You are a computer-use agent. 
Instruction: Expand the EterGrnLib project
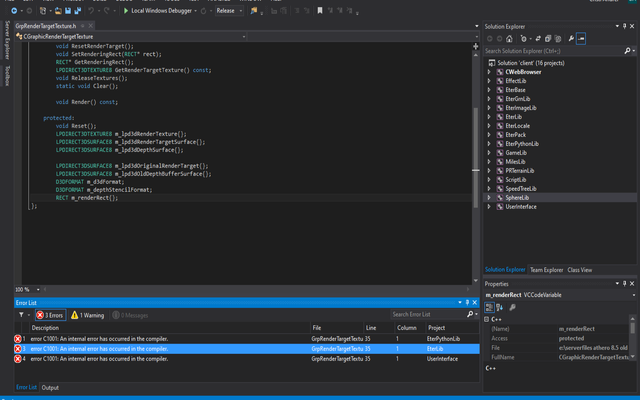click(x=489, y=99)
